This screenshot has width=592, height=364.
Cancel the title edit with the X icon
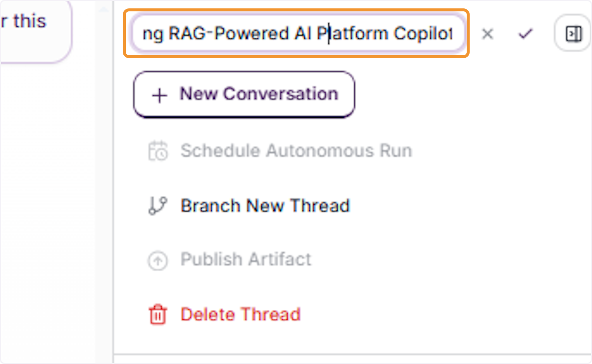pos(487,34)
